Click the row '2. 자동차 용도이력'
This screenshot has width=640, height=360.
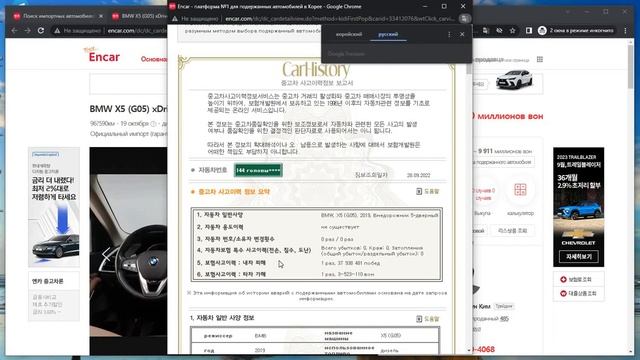tap(317, 227)
